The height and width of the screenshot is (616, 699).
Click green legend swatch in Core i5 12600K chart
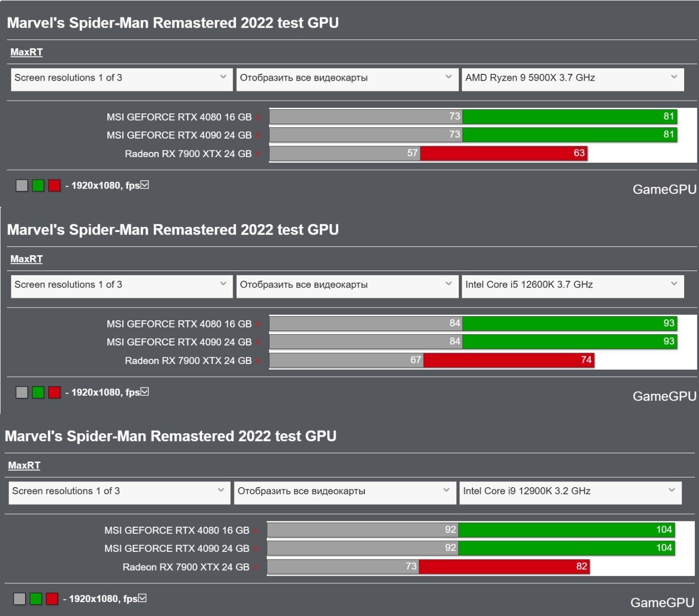(38, 392)
